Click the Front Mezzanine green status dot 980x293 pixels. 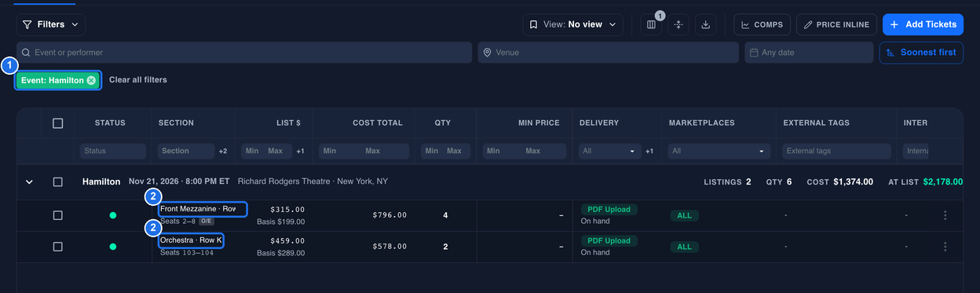click(x=113, y=215)
